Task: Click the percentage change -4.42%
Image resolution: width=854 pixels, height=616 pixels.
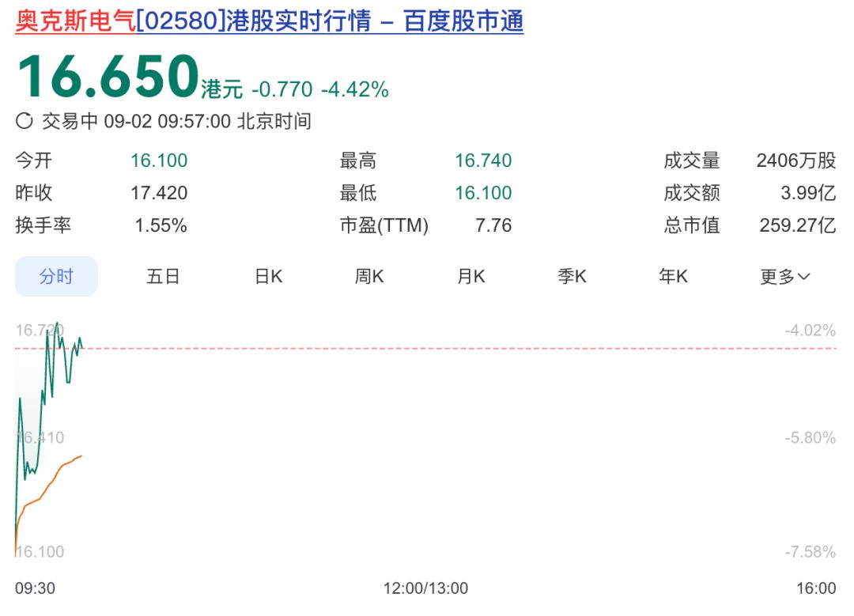Action: [355, 89]
